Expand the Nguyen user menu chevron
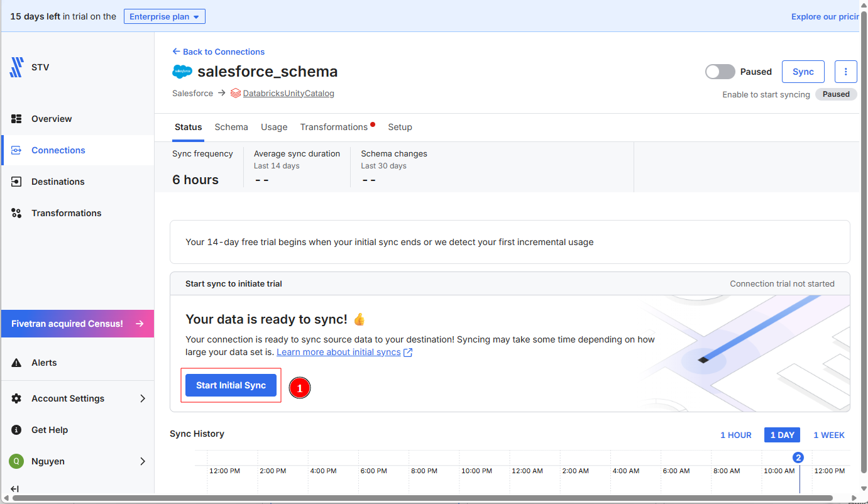 143,461
